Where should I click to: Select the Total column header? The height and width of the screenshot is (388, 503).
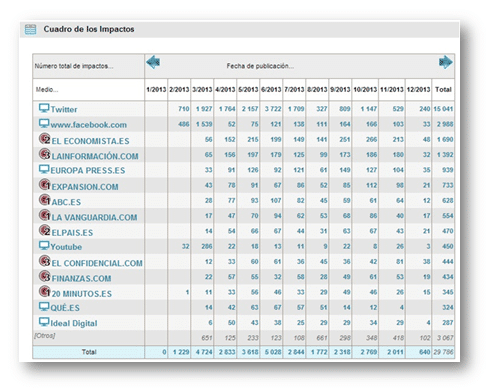443,89
